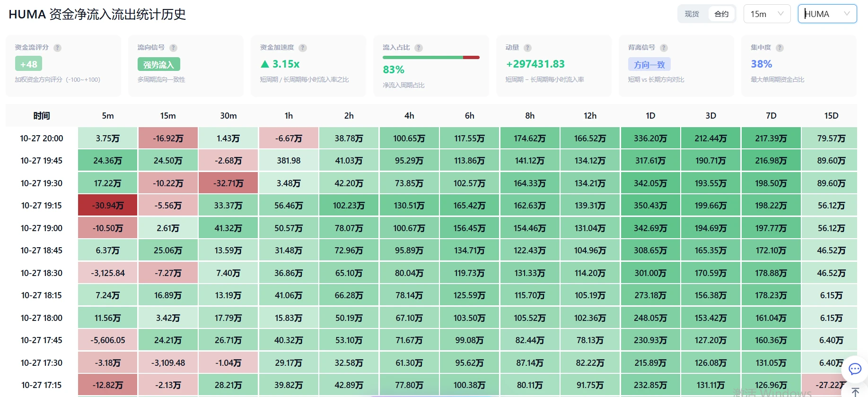Select the 12h column header
This screenshot has height=397, width=868.
tap(590, 116)
